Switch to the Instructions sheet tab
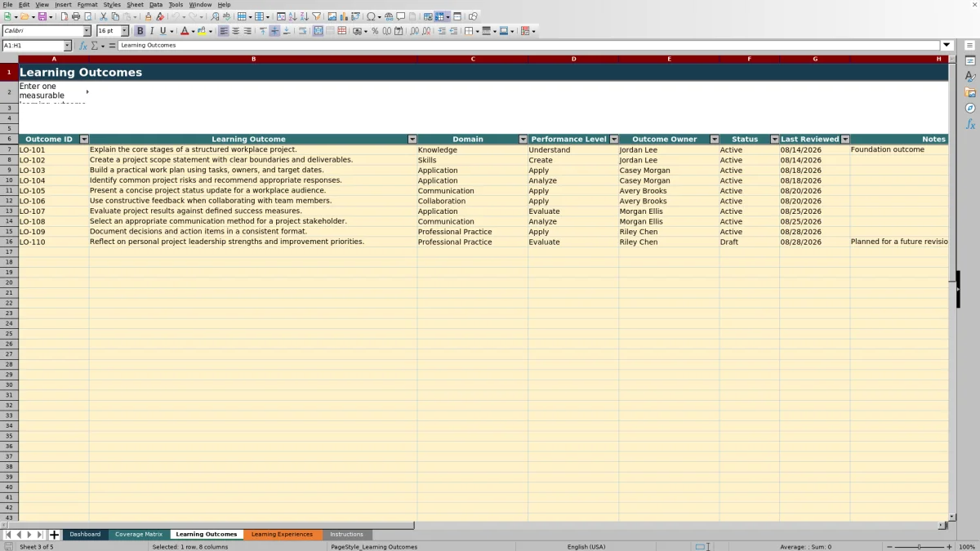 [347, 535]
